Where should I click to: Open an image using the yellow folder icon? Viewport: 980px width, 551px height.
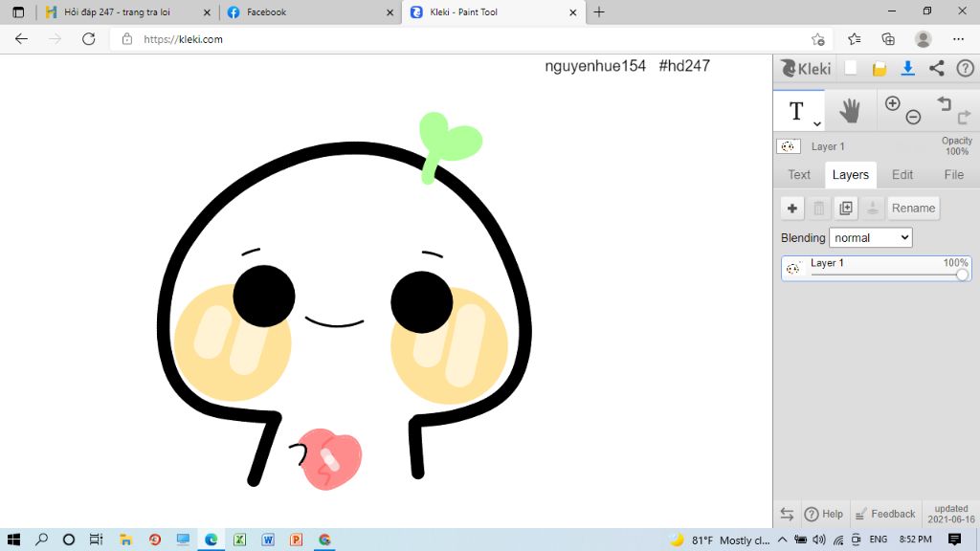coord(880,69)
